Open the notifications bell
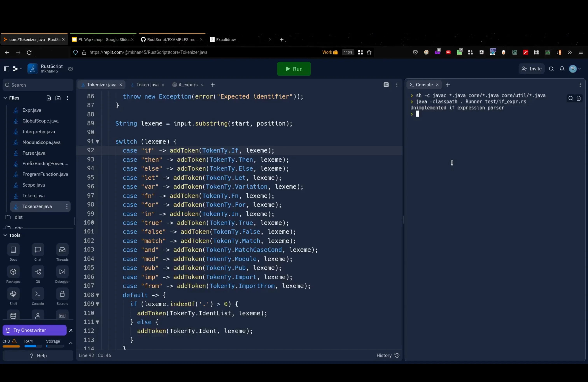Viewport: 588px width, 382px height. (x=562, y=69)
